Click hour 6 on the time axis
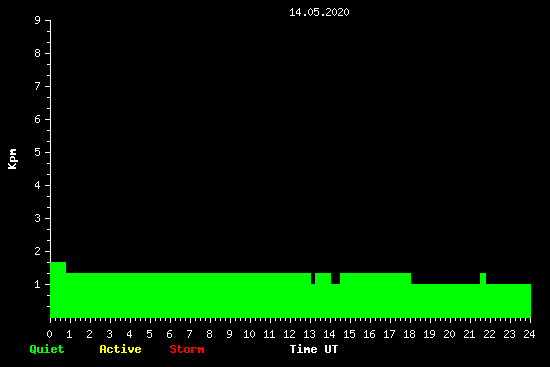The width and height of the screenshot is (550, 367). pyautogui.click(x=170, y=334)
